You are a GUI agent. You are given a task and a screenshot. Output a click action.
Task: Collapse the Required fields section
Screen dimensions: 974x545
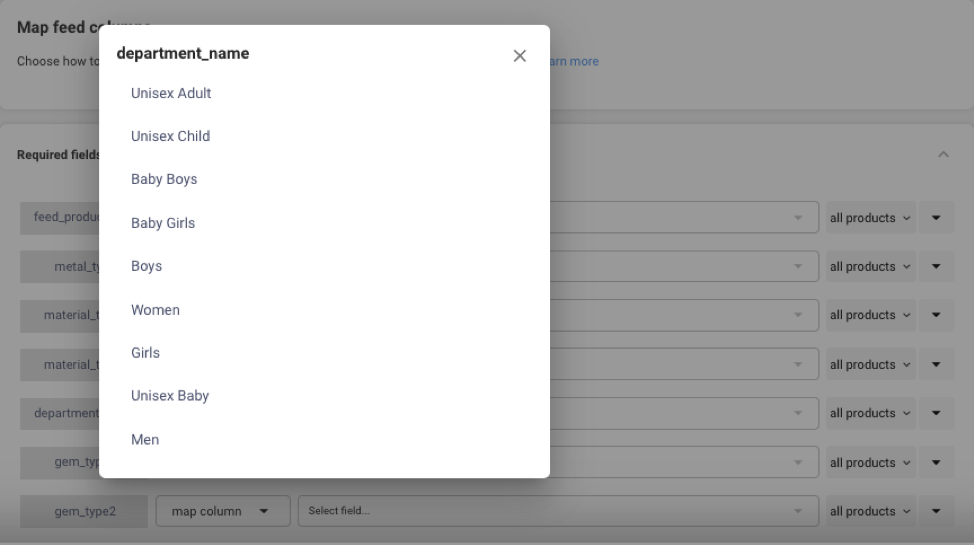tap(943, 154)
